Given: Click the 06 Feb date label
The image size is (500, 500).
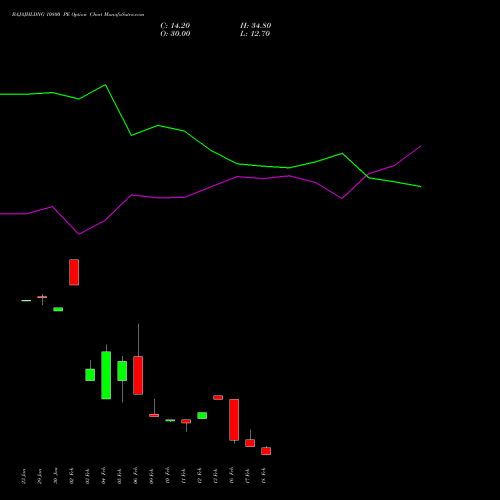Looking at the screenshot, I should tap(135, 476).
